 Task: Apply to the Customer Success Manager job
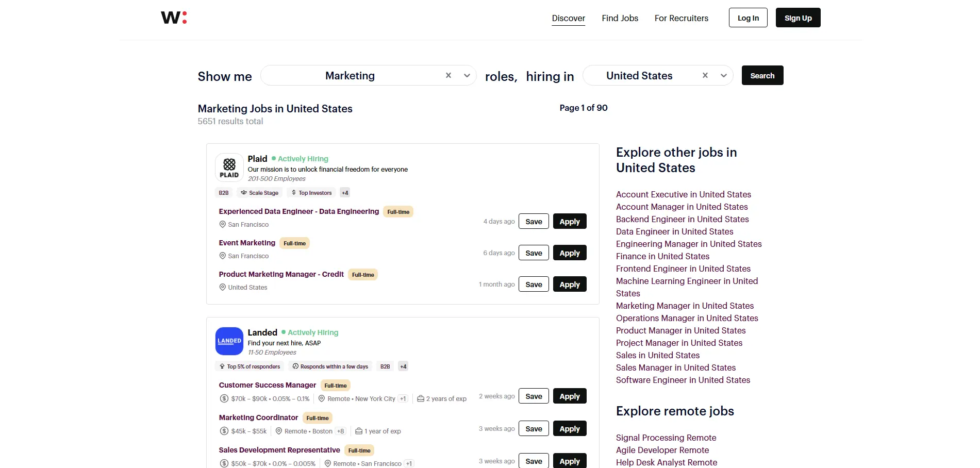[x=570, y=396]
